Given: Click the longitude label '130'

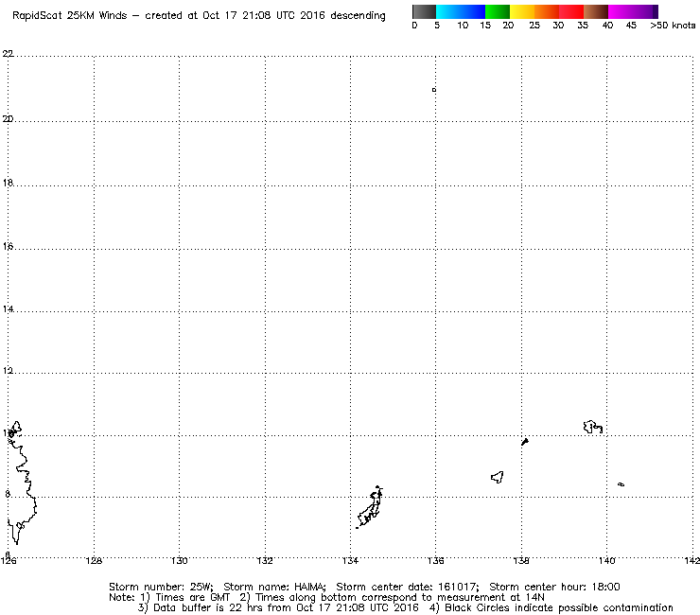Looking at the screenshot, I should [x=179, y=560].
